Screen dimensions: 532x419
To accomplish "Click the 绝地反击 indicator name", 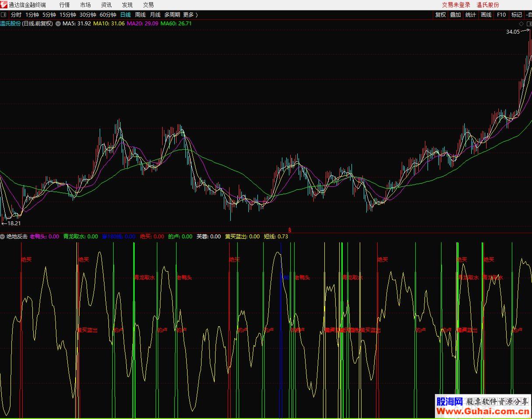I will pyautogui.click(x=17, y=237).
